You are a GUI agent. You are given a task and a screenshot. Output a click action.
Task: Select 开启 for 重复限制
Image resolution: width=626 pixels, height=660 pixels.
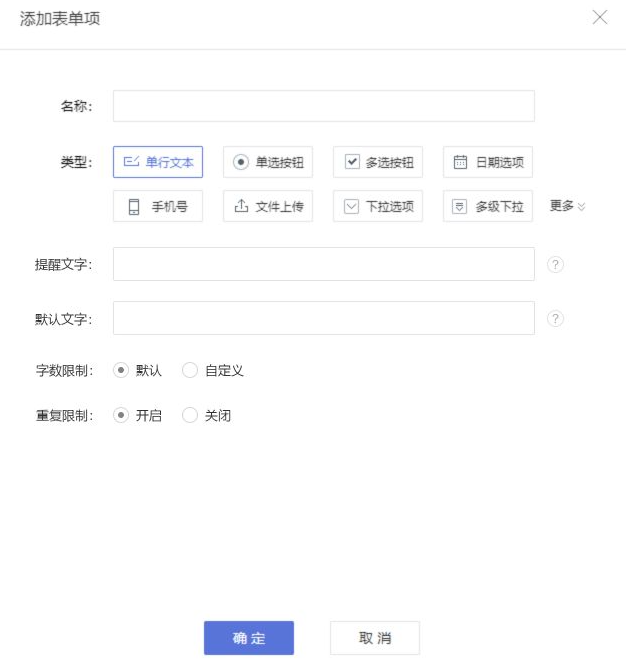pyautogui.click(x=121, y=415)
